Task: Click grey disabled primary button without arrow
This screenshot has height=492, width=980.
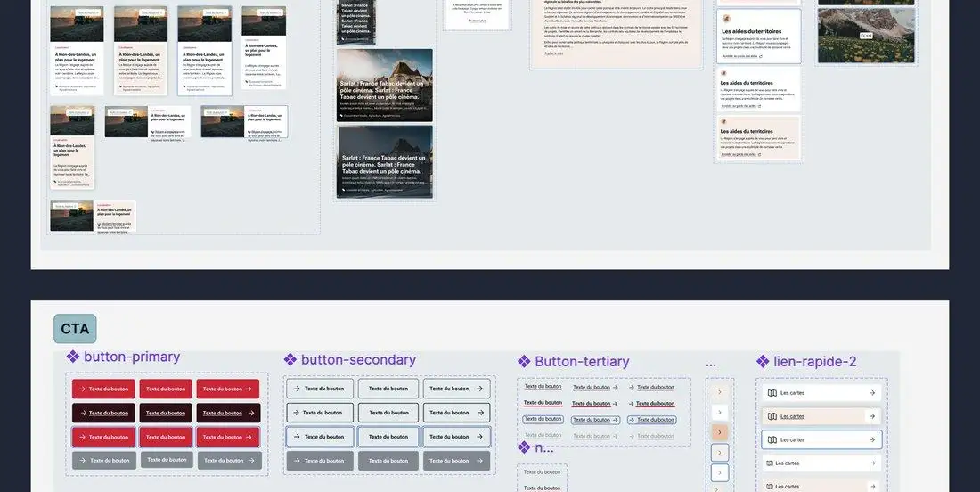Action: pyautogui.click(x=167, y=460)
